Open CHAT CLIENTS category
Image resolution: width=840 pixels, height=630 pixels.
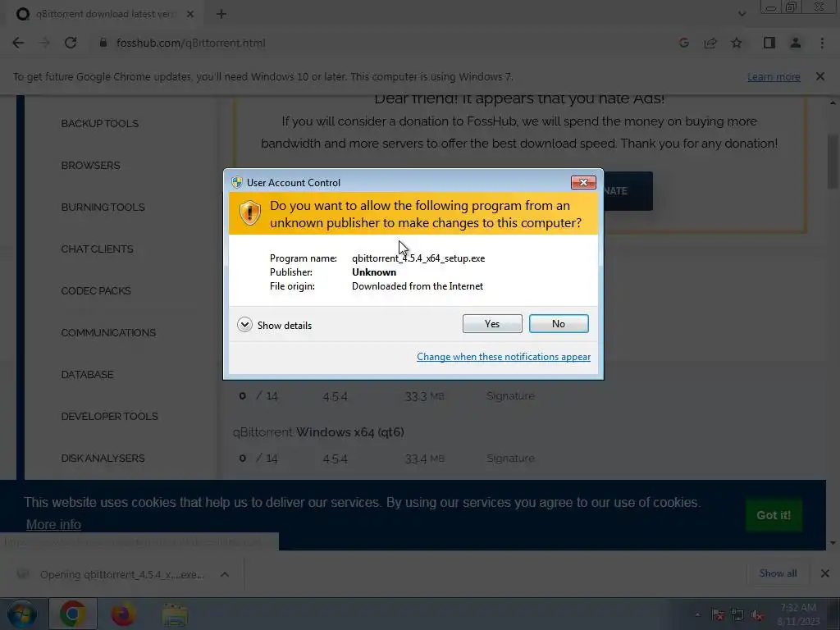(x=97, y=249)
